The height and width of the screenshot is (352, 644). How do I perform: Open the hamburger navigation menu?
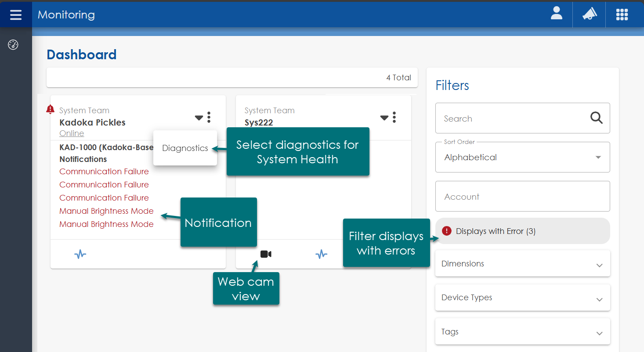point(16,14)
